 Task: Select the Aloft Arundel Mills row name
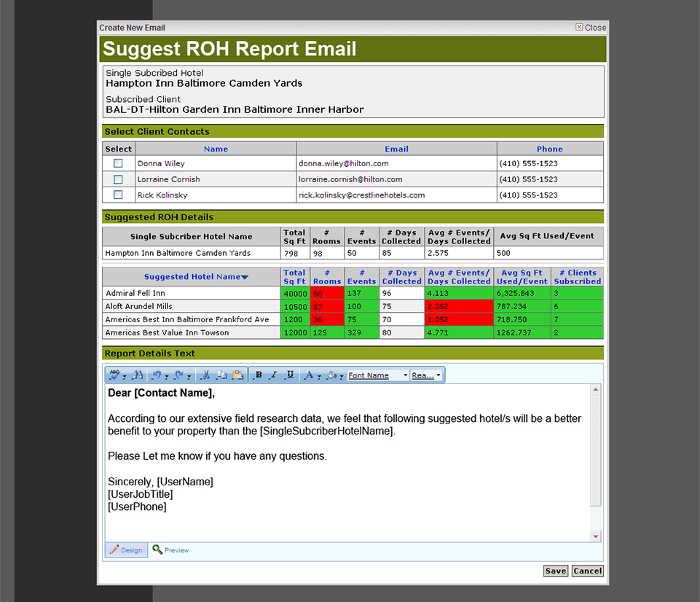tap(138, 306)
